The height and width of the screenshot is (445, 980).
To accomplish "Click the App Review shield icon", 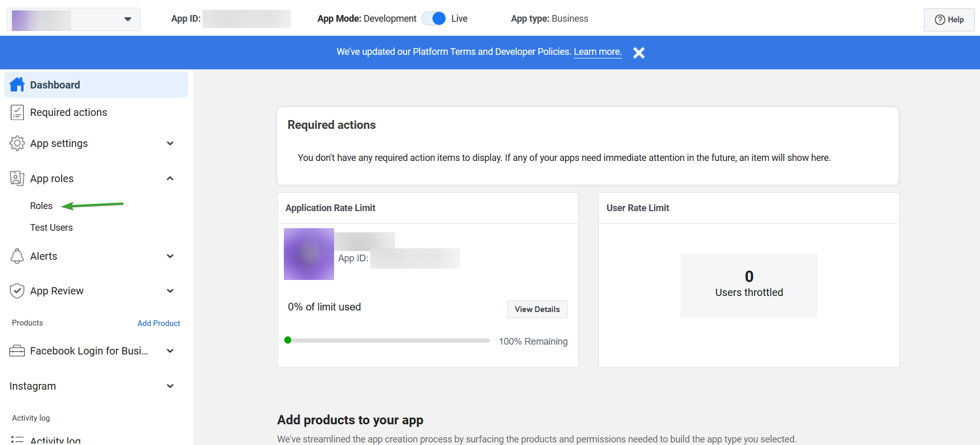I will point(17,291).
